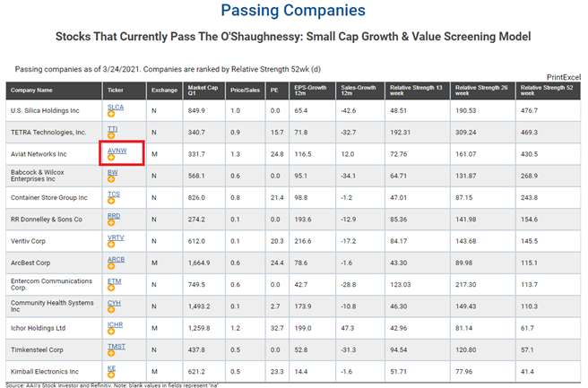Select the Ichor Holdings Ltd cell
Image resolution: width=588 pixels, height=388 pixels.
coord(54,328)
